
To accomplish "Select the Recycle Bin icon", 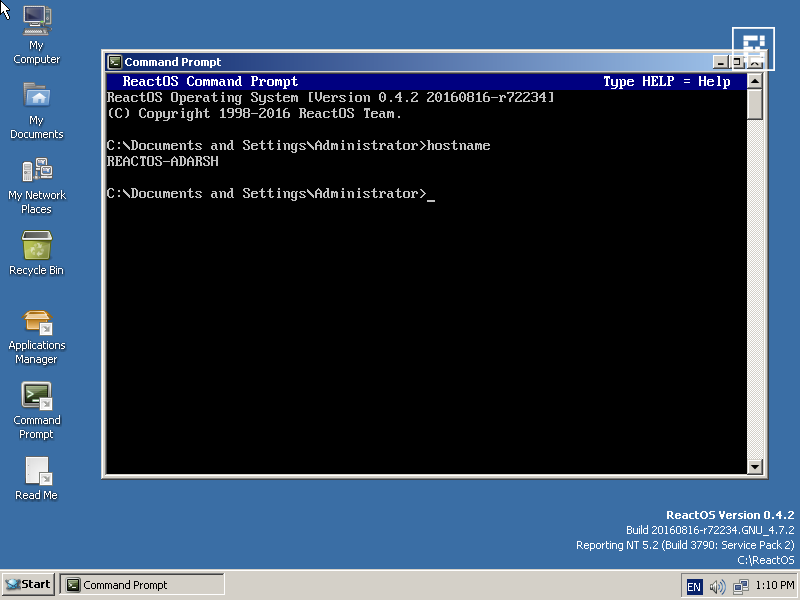I will pos(36,253).
